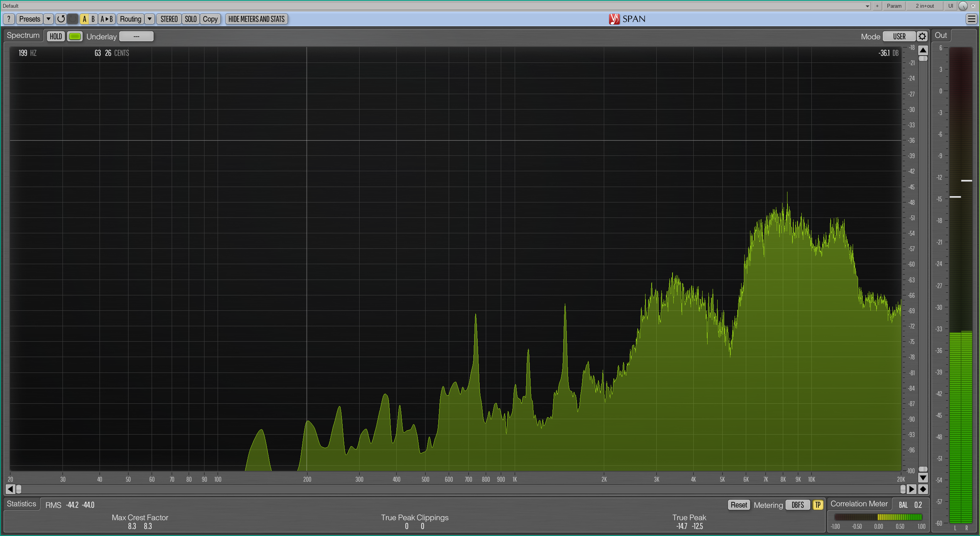980x536 pixels.
Task: Click the undo arrow icon
Action: click(x=61, y=19)
